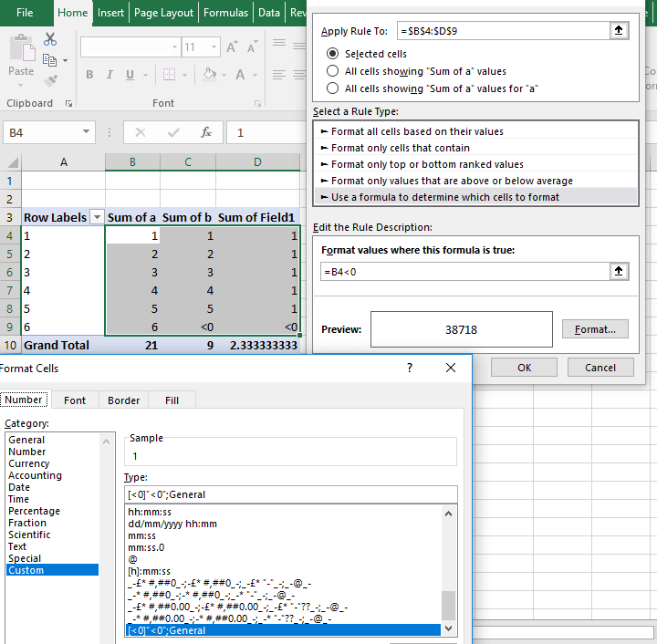Open the Border tab in Format Cells
The image size is (657, 644).
click(x=123, y=400)
